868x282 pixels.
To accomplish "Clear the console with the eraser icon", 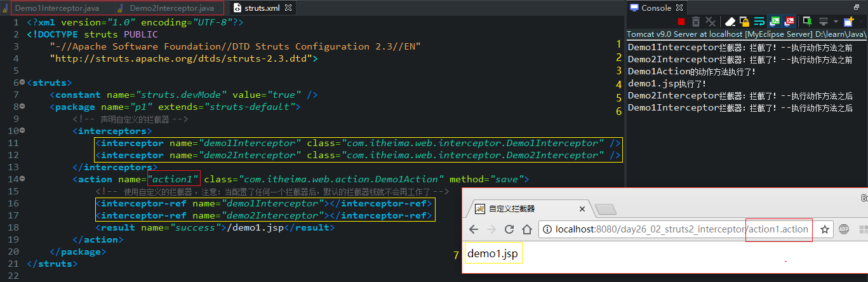I will 730,22.
